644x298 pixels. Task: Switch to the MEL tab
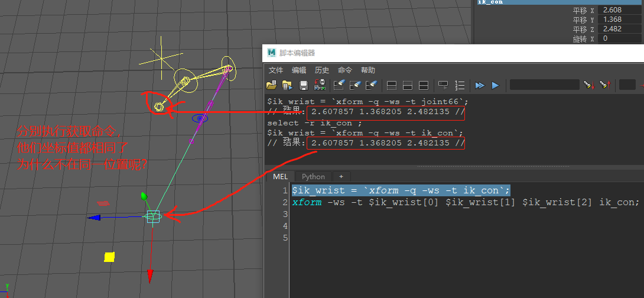280,177
